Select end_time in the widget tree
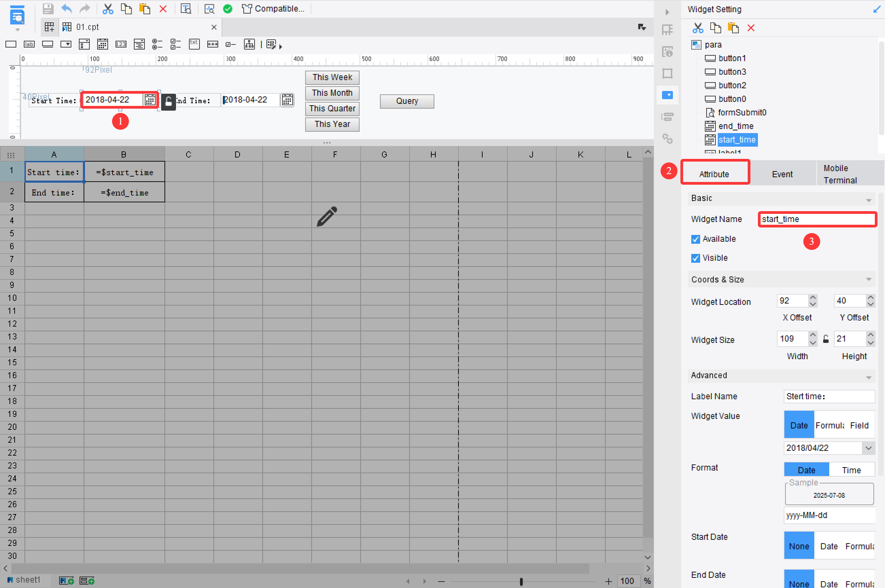Viewport: 885px width, 588px height. click(735, 126)
